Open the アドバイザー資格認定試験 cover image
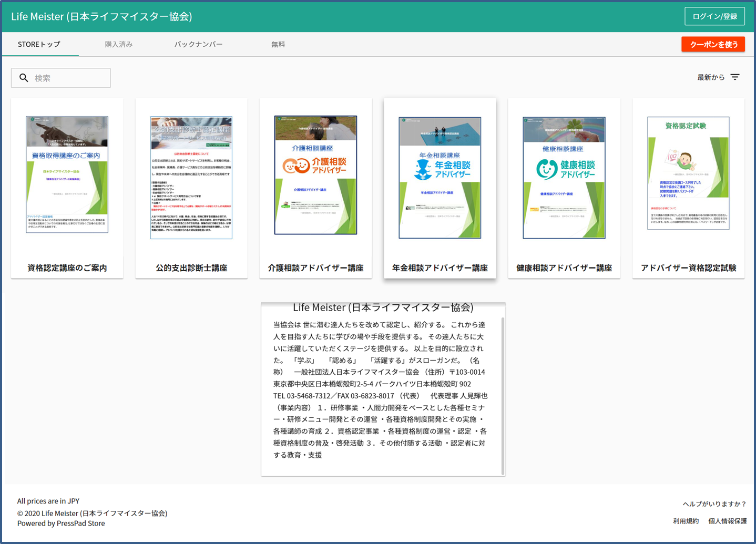The height and width of the screenshot is (544, 756). tap(688, 173)
